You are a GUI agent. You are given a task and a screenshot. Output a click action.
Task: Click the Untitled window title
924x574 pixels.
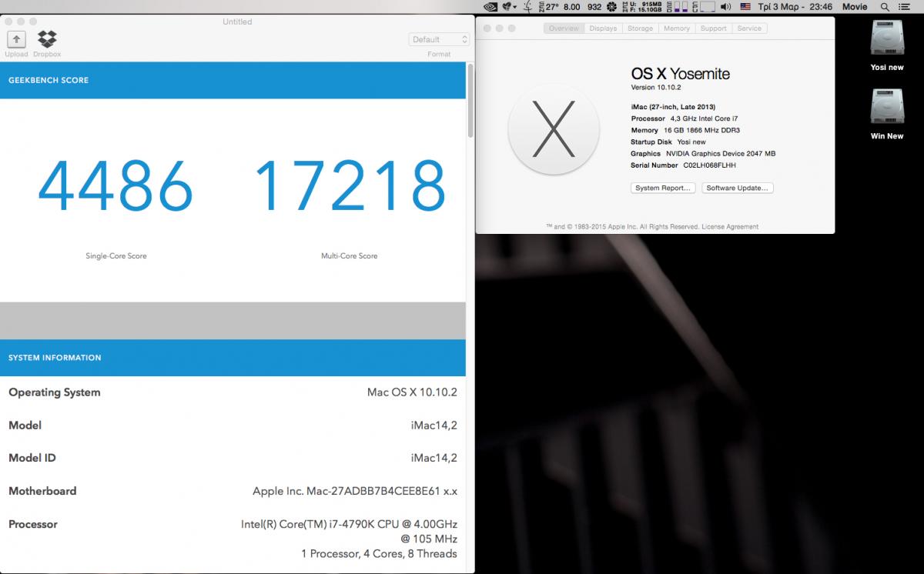237,22
